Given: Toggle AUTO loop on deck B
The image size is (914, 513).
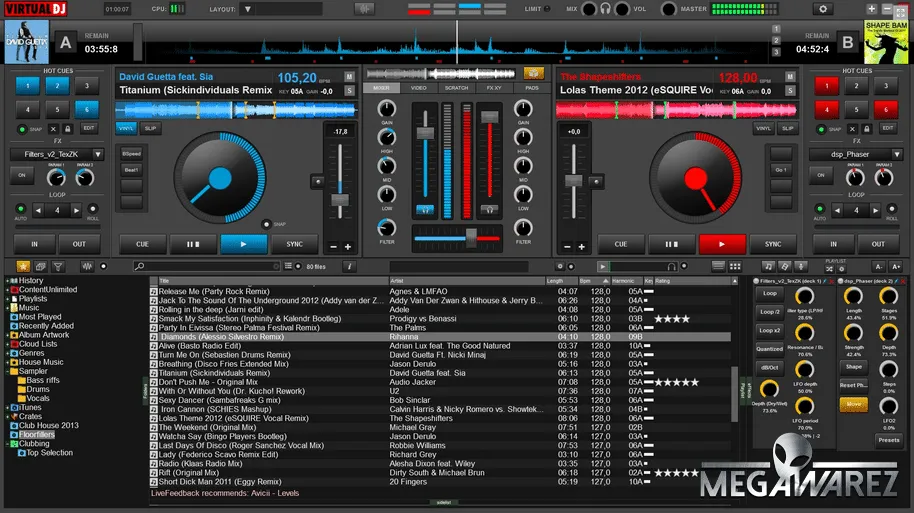Looking at the screenshot, I should [x=820, y=209].
